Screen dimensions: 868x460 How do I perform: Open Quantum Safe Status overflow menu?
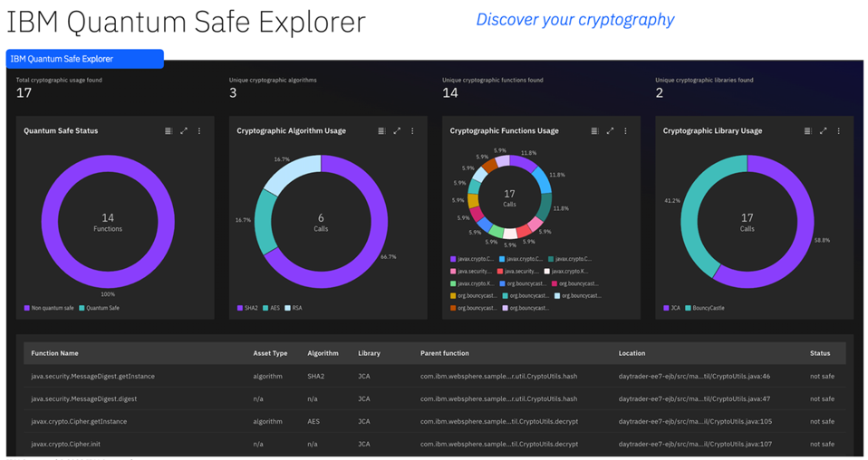(x=199, y=131)
